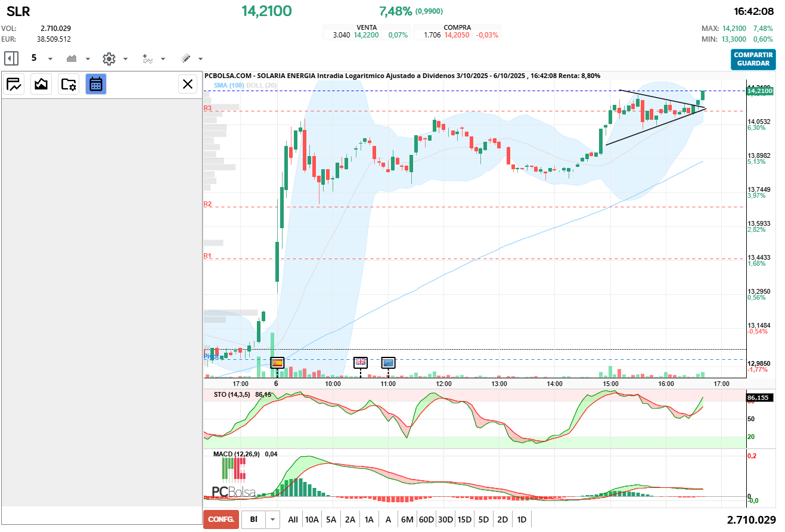Expand the drawing tools dropdown arrow
The height and width of the screenshot is (532, 785).
click(x=200, y=58)
